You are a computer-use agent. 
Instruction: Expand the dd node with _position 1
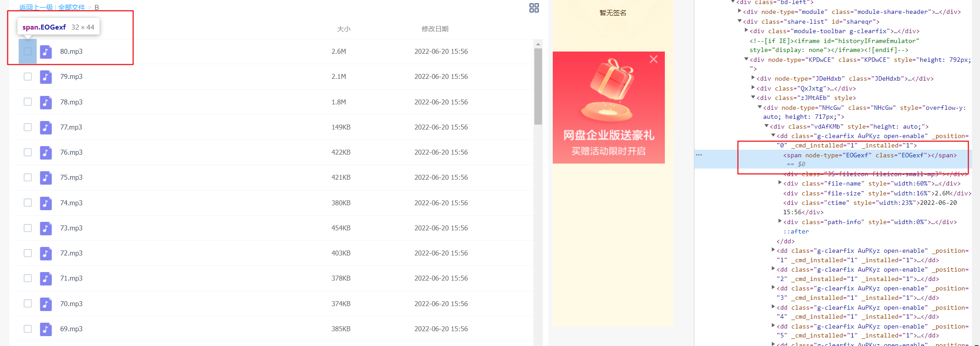(x=773, y=250)
